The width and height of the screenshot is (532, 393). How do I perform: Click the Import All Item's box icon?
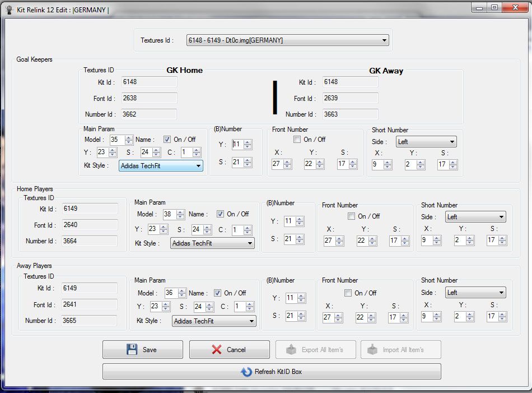tap(372, 349)
